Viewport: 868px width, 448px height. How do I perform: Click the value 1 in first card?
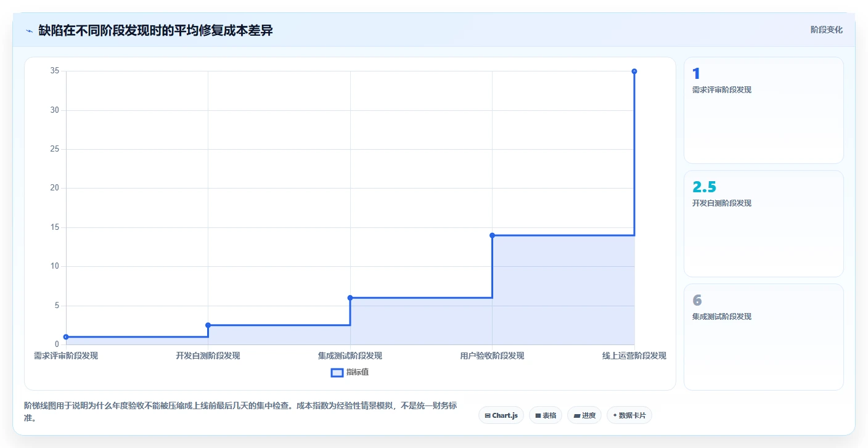pos(696,74)
